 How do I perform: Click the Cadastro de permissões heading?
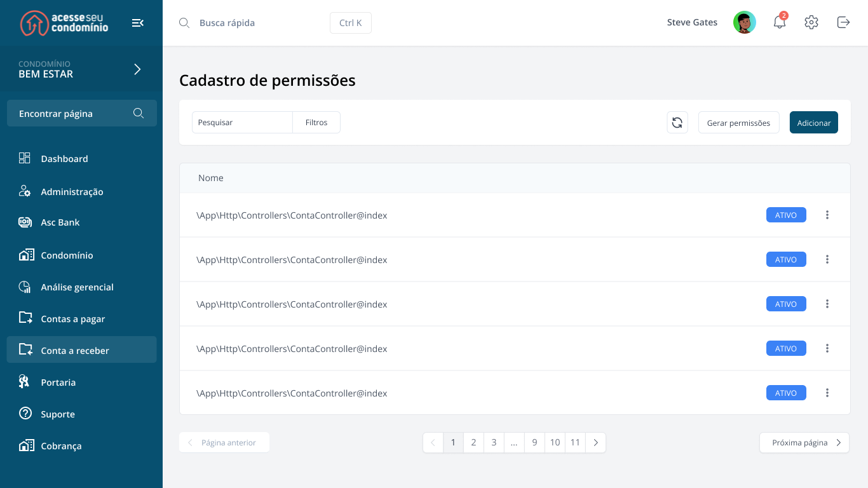tap(268, 81)
